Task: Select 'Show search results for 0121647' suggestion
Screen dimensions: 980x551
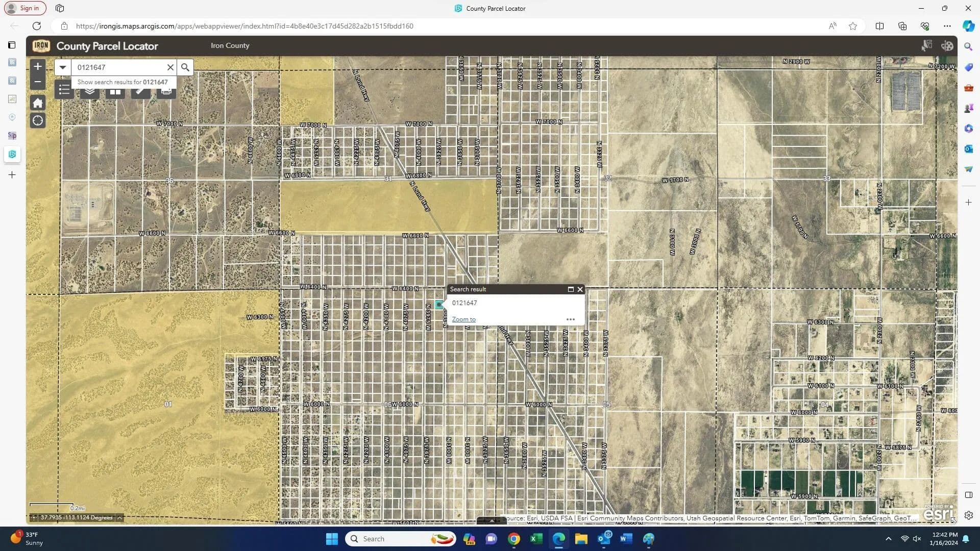Action: click(x=122, y=82)
